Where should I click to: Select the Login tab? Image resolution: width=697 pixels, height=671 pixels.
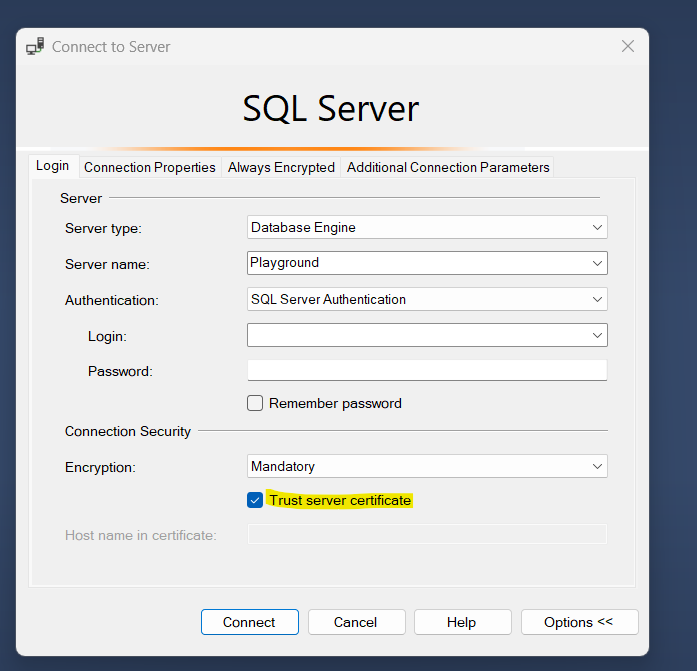(x=53, y=166)
